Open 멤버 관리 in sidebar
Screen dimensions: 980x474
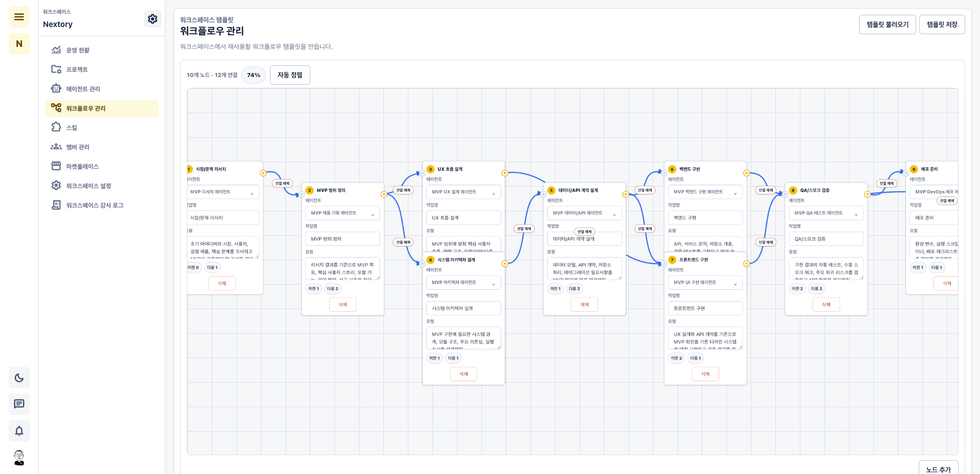point(102,147)
